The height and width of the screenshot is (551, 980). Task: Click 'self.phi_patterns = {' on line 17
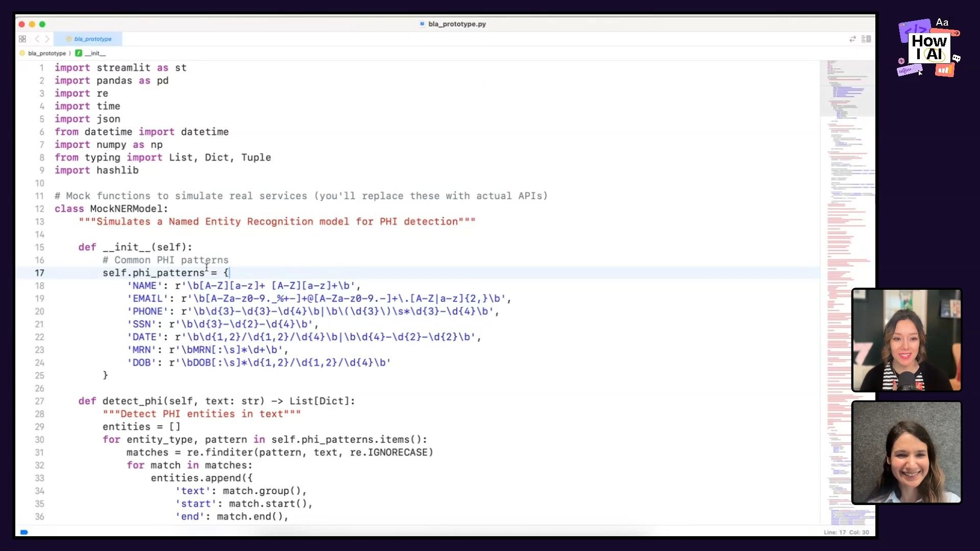[166, 273]
